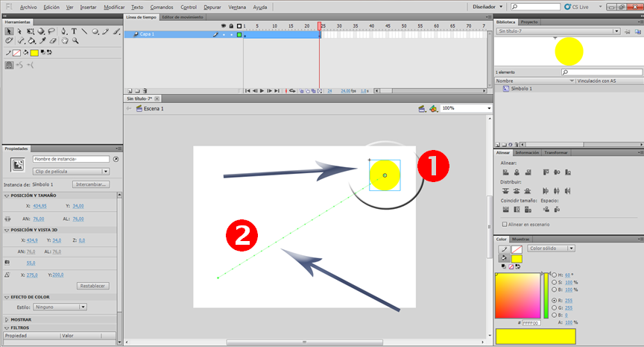
Task: Select the Selection arrow tool
Action: pos(9,31)
